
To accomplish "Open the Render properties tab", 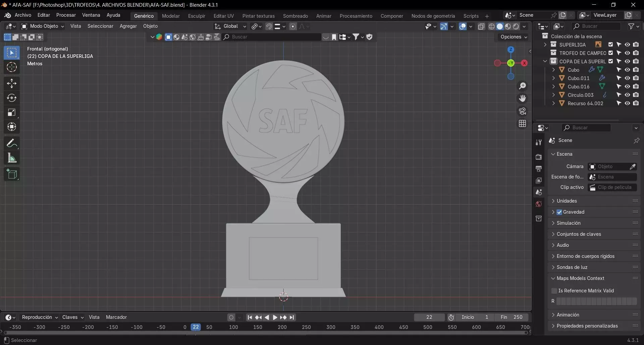I will 539,157.
